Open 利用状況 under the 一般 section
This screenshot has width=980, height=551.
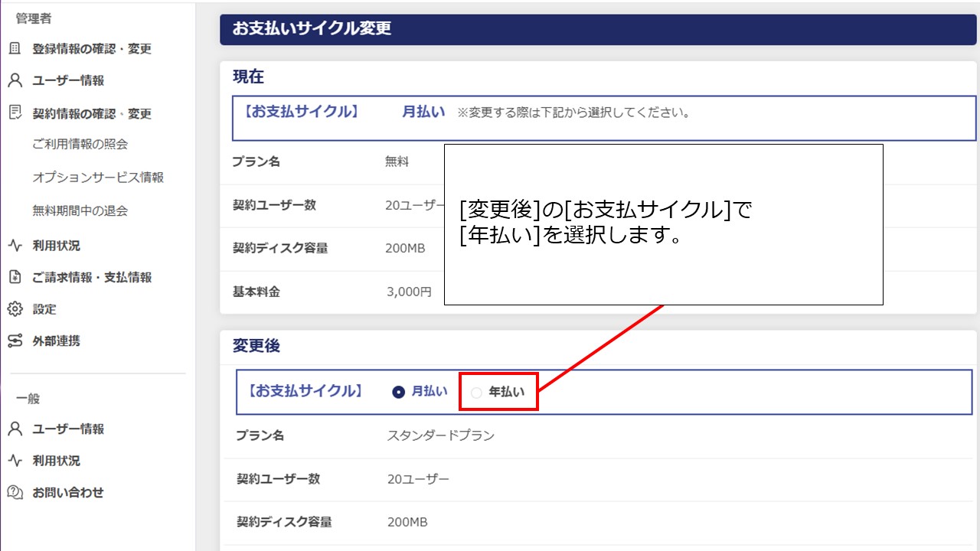(56, 461)
